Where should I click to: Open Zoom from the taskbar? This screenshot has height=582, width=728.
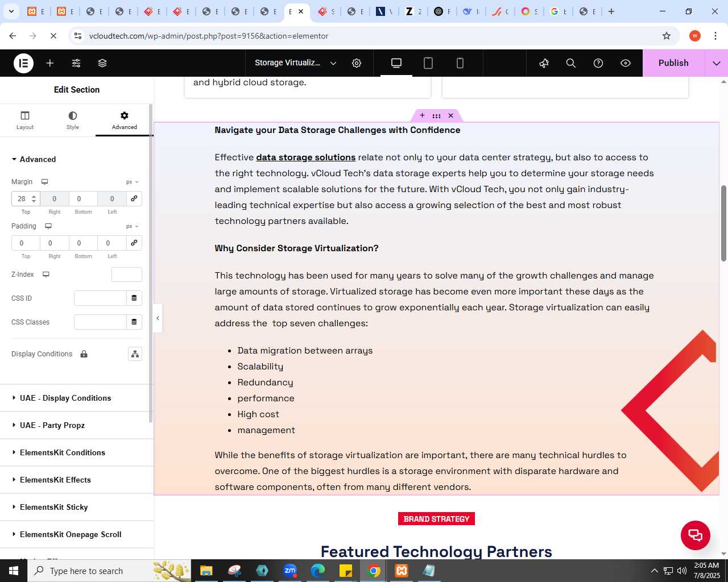(x=290, y=571)
